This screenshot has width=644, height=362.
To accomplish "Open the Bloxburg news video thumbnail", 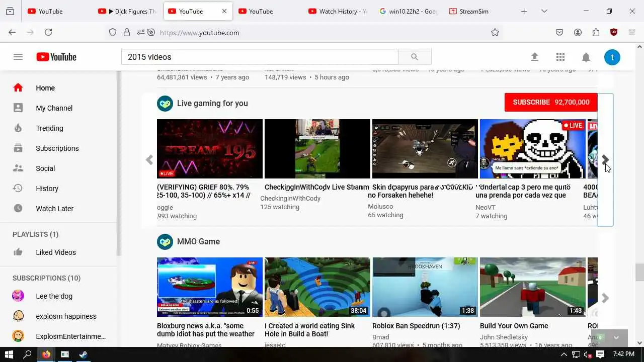I will point(210,287).
